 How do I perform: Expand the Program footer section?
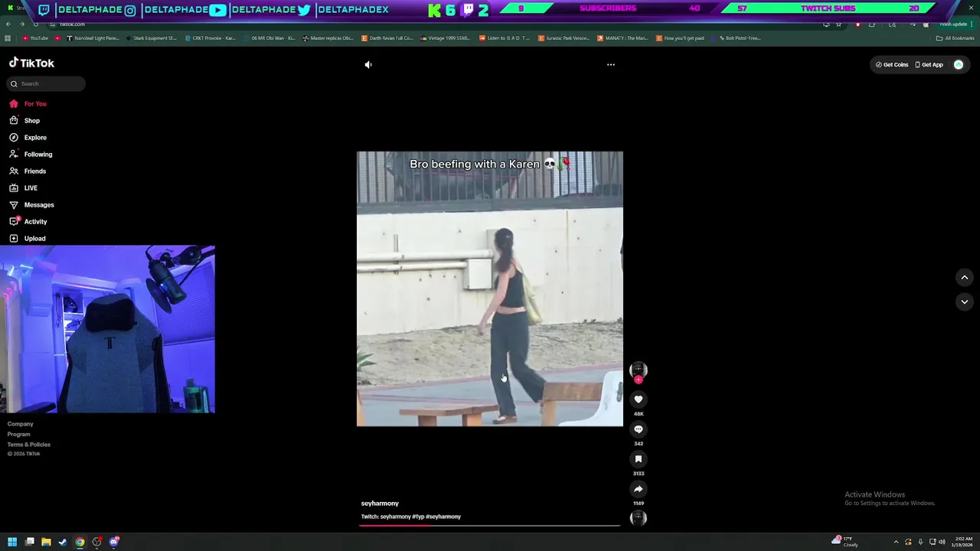[x=19, y=435]
